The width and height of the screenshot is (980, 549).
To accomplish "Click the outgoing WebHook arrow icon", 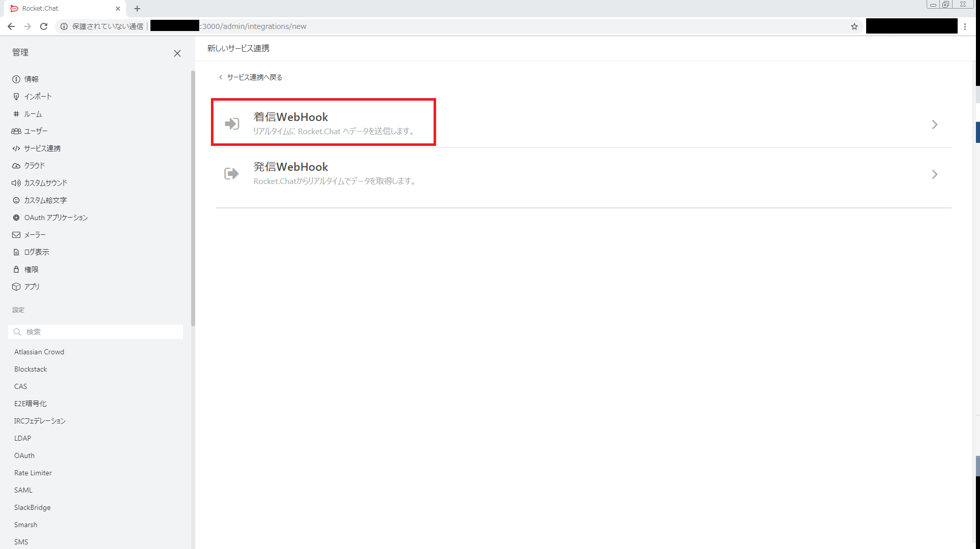I will [x=231, y=174].
